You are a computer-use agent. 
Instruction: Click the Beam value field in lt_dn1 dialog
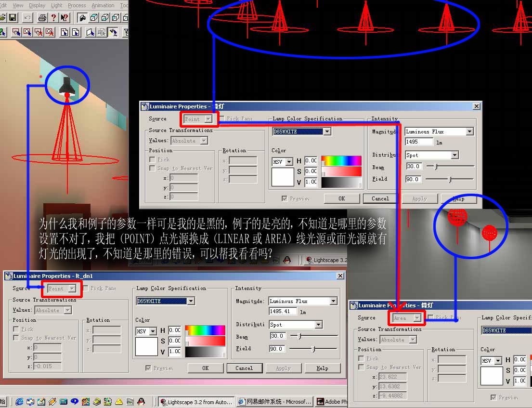pyautogui.click(x=278, y=336)
